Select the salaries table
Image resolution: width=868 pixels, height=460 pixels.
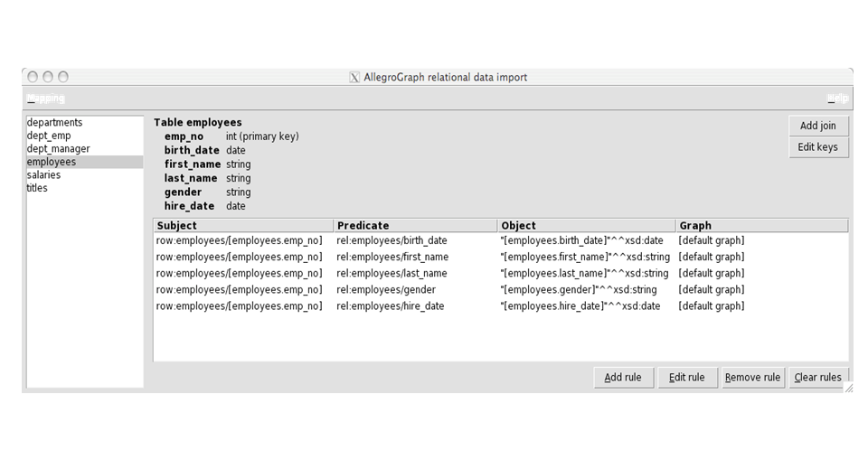(43, 175)
